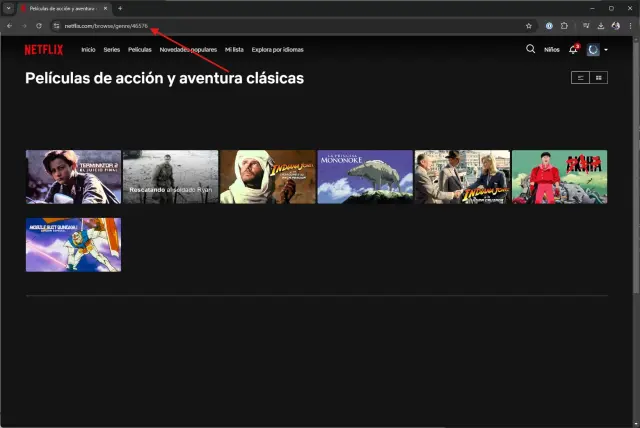Expand the profile account dropdown arrow
The height and width of the screenshot is (428, 640).
click(x=606, y=49)
